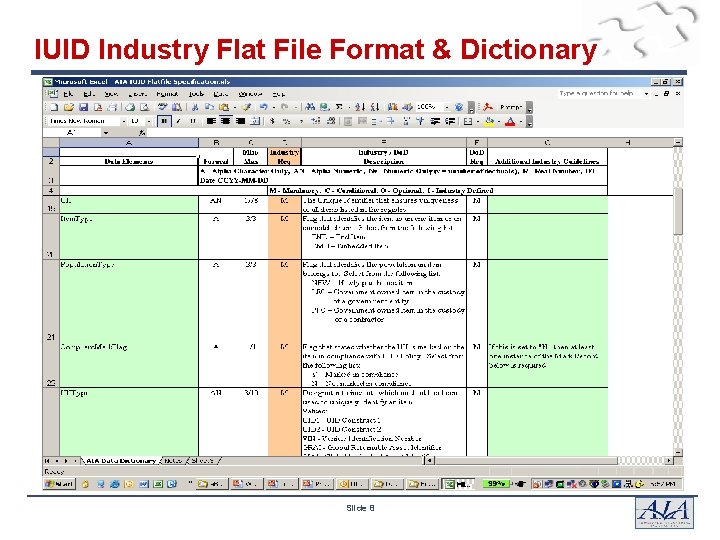Click the Sort Descending icon

pyautogui.click(x=375, y=107)
